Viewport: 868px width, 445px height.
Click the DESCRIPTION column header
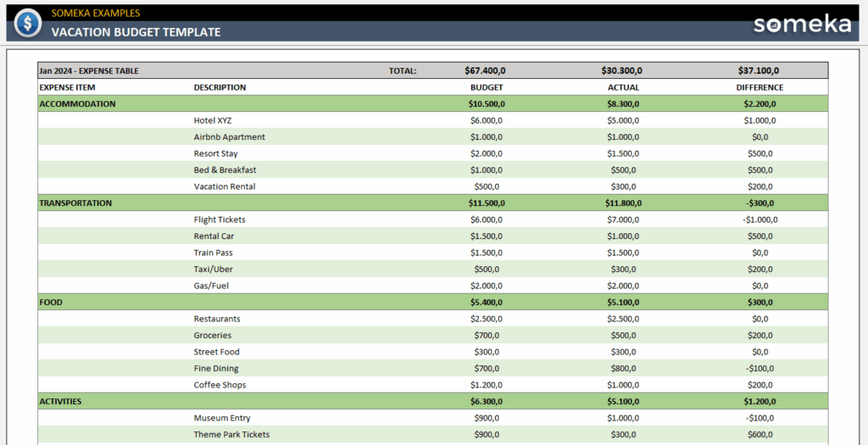[x=220, y=87]
